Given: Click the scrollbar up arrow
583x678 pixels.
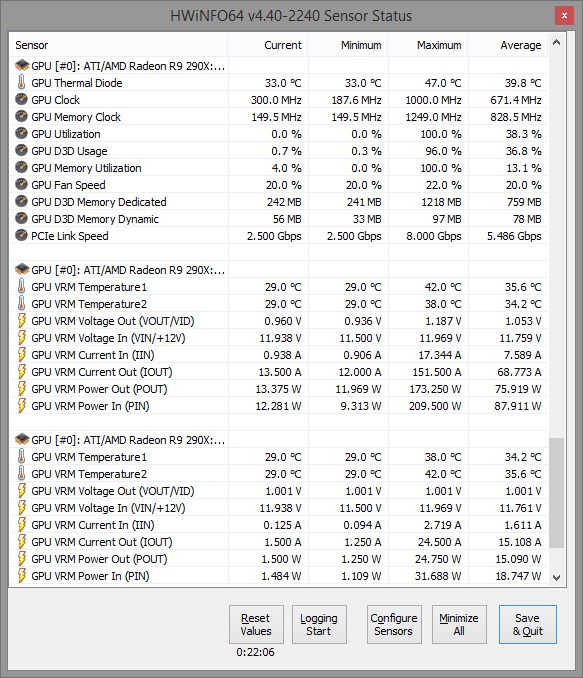Looking at the screenshot, I should (557, 42).
